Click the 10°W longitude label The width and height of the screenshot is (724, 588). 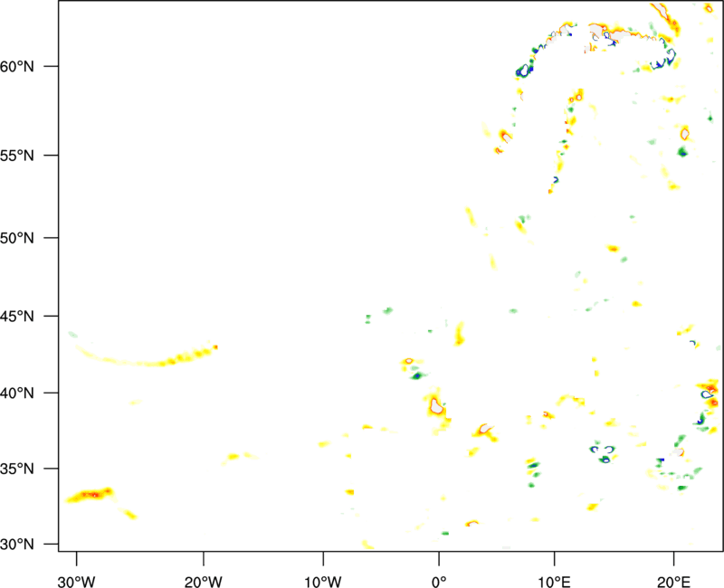click(323, 582)
